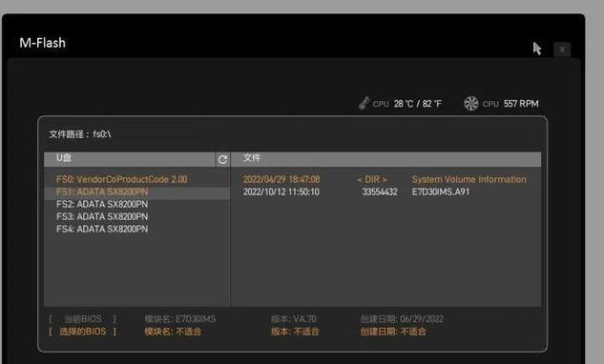Click the selected BIOS 版本: 不适合 text

coord(295,332)
